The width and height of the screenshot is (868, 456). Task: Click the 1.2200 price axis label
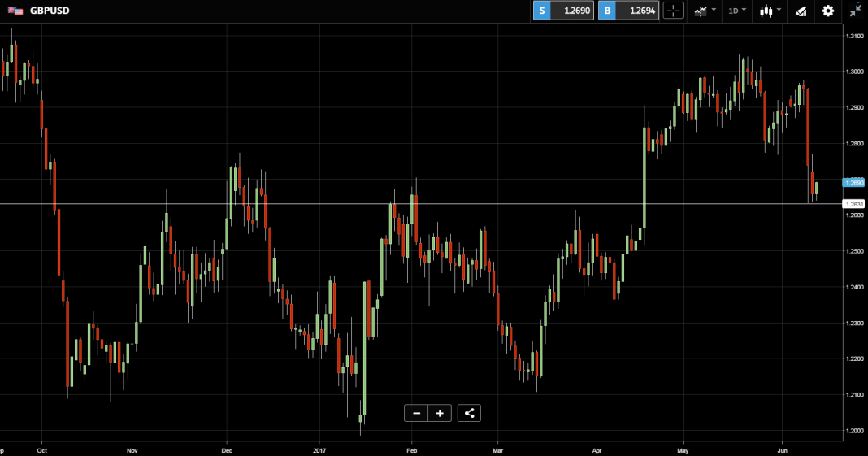pyautogui.click(x=854, y=359)
